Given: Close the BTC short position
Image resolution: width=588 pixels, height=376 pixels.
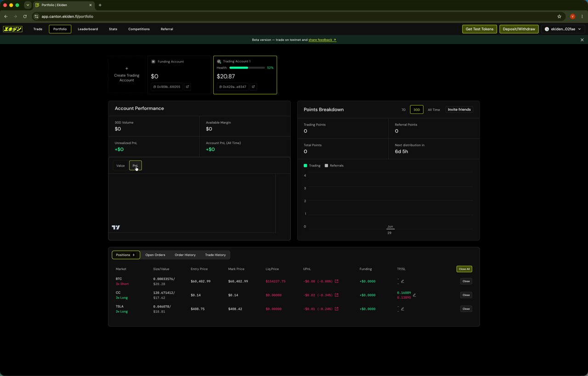Looking at the screenshot, I should (x=466, y=281).
